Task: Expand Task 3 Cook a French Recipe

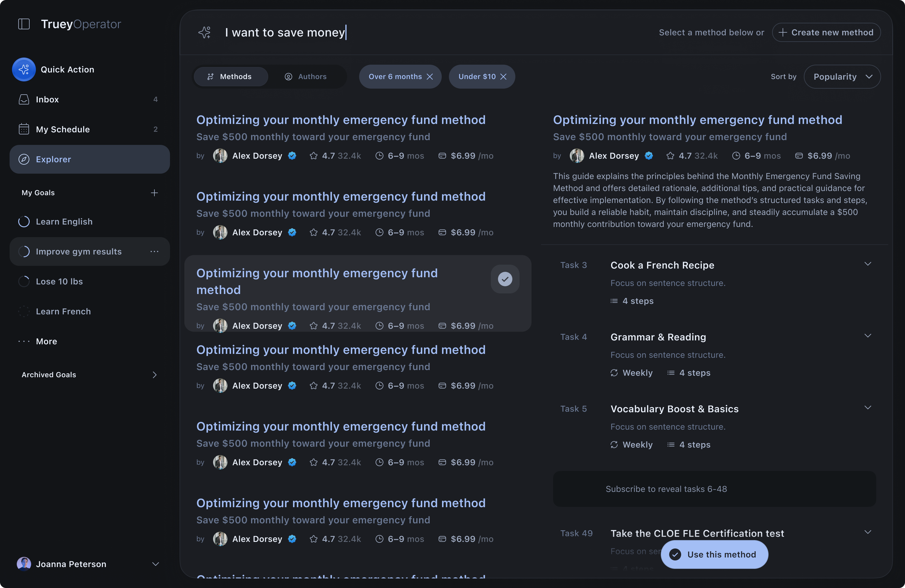Action: [867, 264]
